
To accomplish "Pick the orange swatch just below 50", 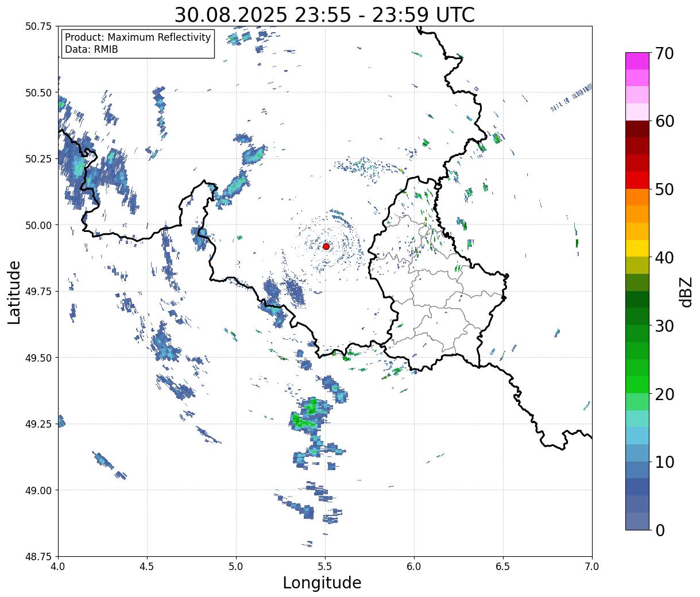I will click(x=637, y=197).
